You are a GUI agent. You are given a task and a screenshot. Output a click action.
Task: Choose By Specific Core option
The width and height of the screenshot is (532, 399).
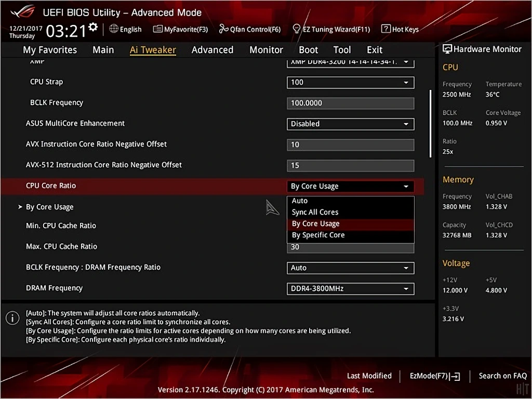coord(351,235)
